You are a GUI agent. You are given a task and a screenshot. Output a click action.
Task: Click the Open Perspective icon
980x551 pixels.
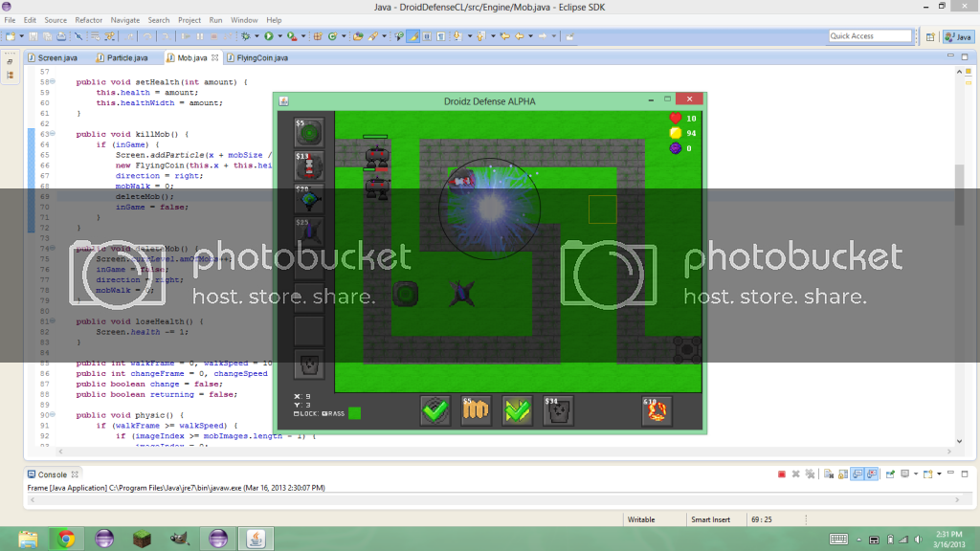(930, 37)
